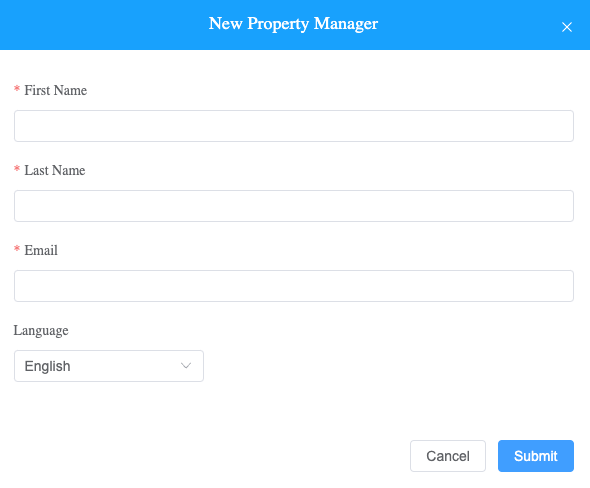
Task: Open the Language dropdown showing English
Action: pos(109,366)
